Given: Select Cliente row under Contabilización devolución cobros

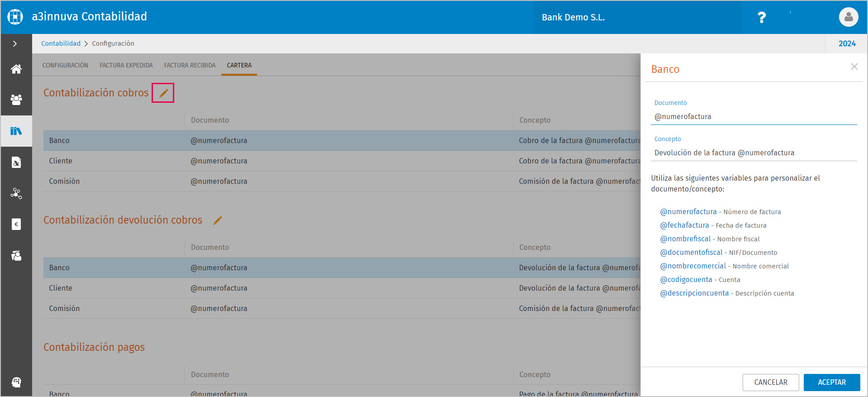Looking at the screenshot, I should (342, 288).
